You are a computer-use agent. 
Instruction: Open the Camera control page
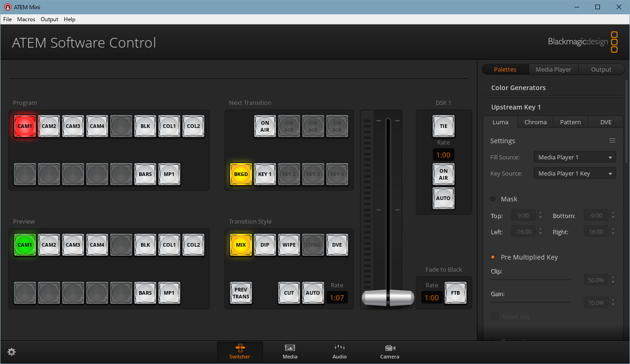[x=389, y=352]
